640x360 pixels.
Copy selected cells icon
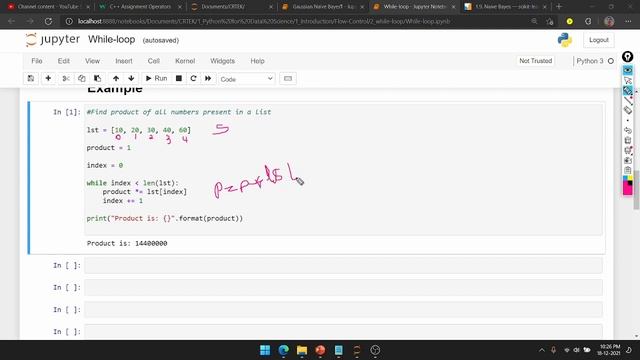tap(82, 78)
